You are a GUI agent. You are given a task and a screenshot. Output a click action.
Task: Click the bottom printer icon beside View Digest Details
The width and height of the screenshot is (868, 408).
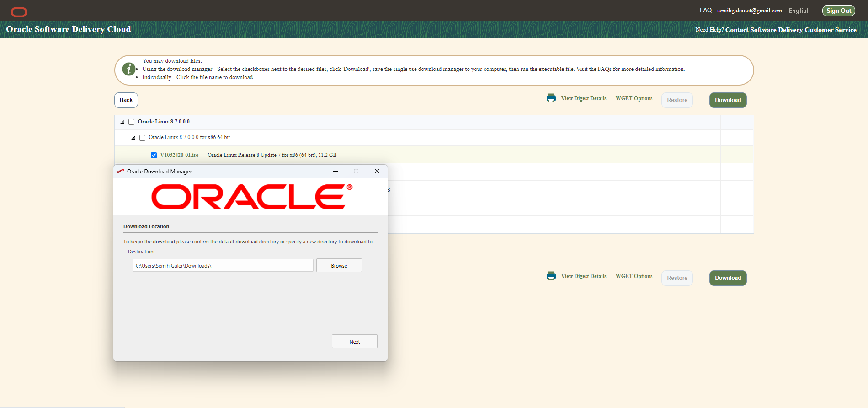pyautogui.click(x=551, y=276)
